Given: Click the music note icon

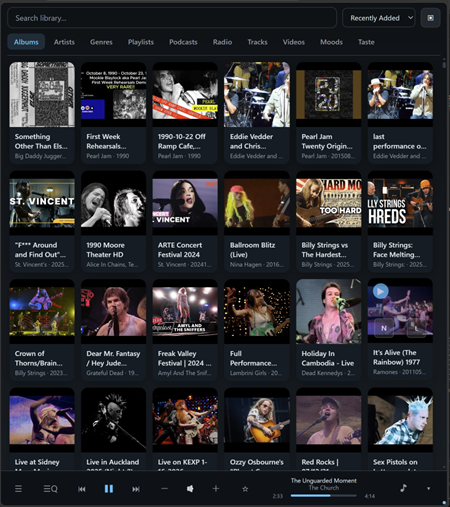Looking at the screenshot, I should click(403, 488).
